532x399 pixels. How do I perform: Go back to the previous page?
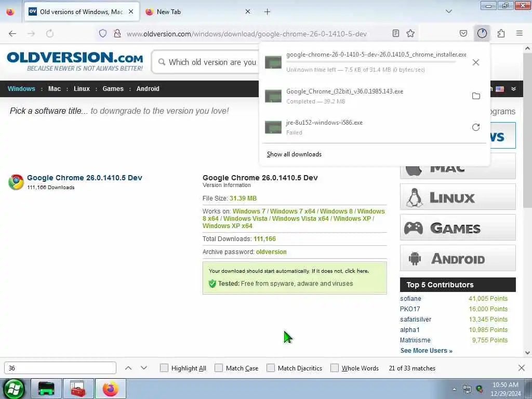coord(12,34)
